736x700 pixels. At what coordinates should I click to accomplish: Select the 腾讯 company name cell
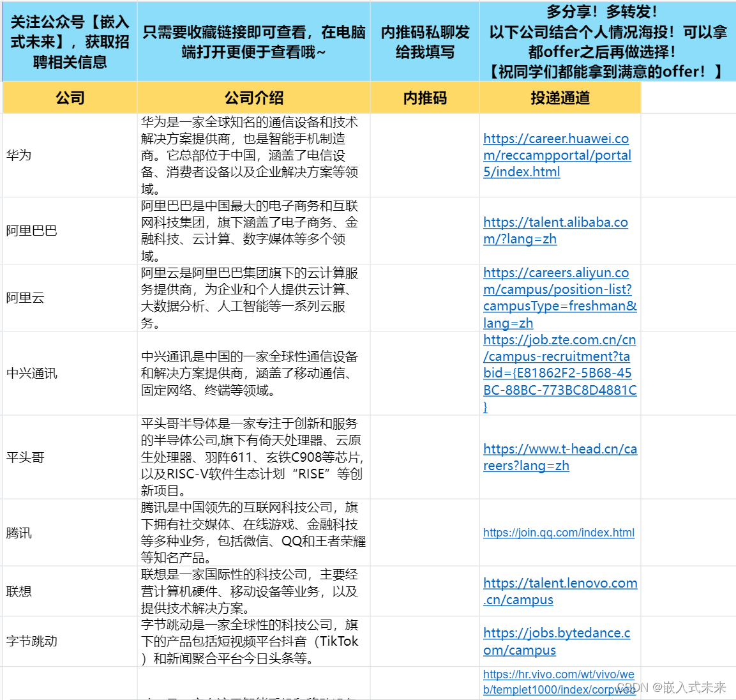pyautogui.click(x=70, y=533)
